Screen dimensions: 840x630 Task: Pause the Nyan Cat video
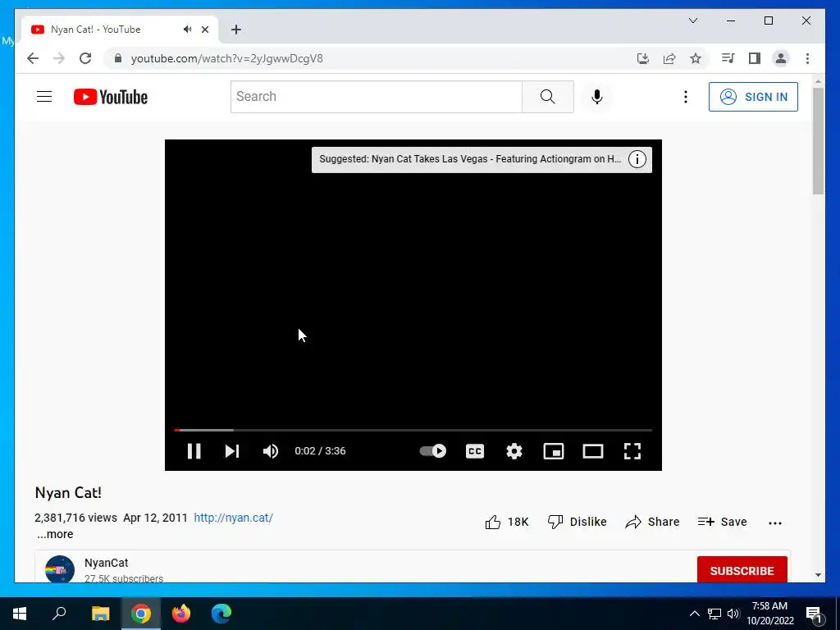point(194,451)
